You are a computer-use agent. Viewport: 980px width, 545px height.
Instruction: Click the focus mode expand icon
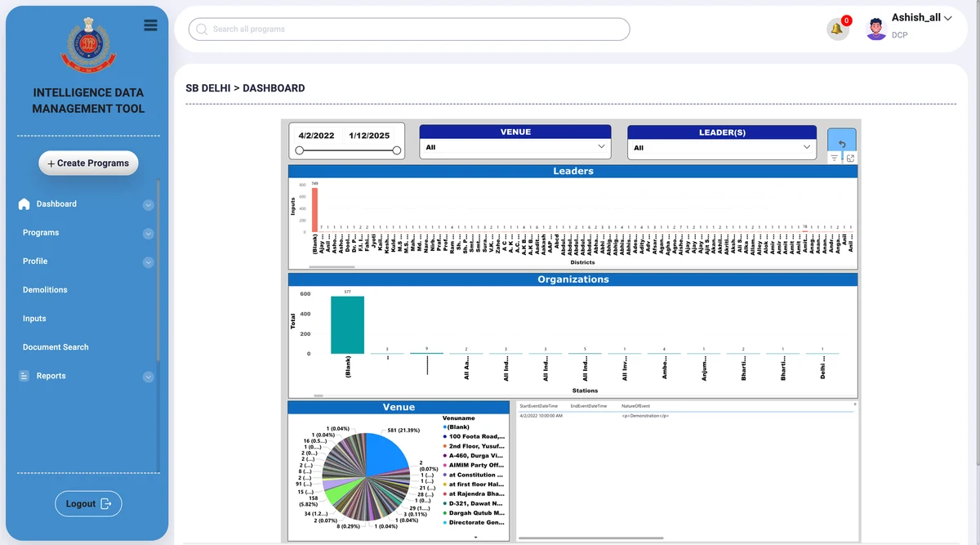point(850,159)
